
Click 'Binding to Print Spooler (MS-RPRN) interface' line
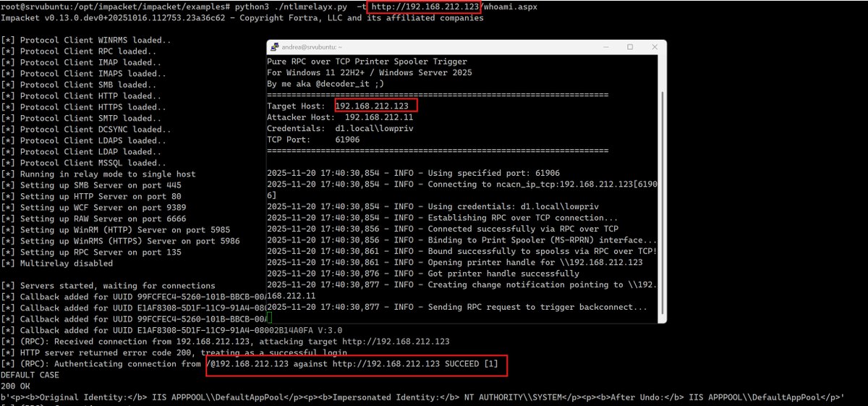[x=461, y=240]
